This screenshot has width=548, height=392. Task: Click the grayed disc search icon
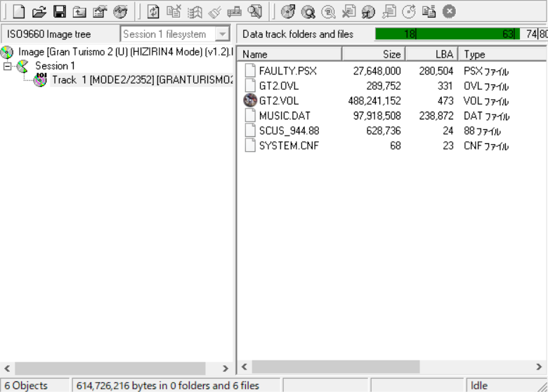point(328,12)
